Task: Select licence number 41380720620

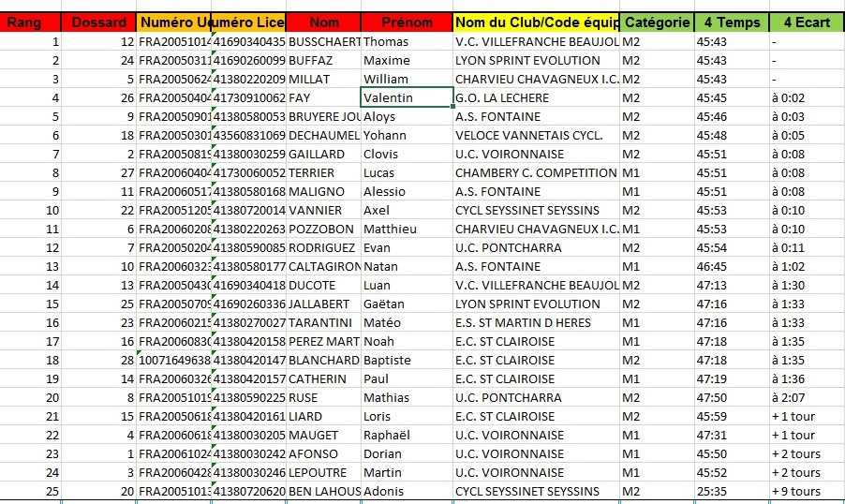Action: click(x=248, y=491)
